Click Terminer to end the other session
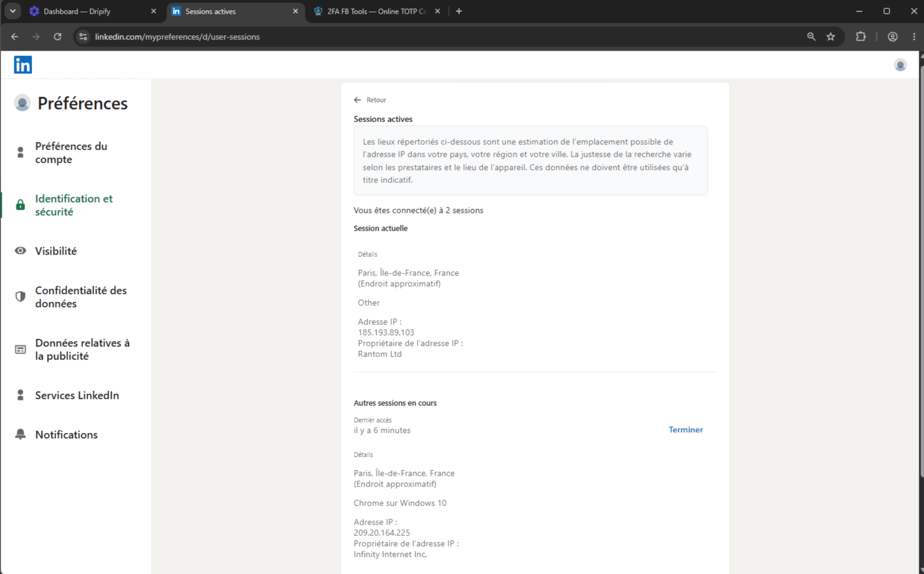The image size is (924, 574). pos(685,430)
